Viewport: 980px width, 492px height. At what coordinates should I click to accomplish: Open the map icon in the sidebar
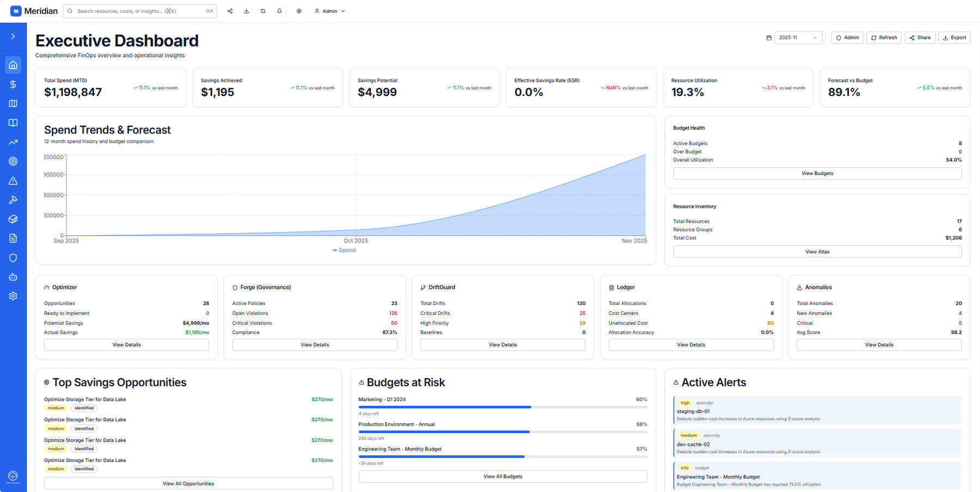[13, 104]
